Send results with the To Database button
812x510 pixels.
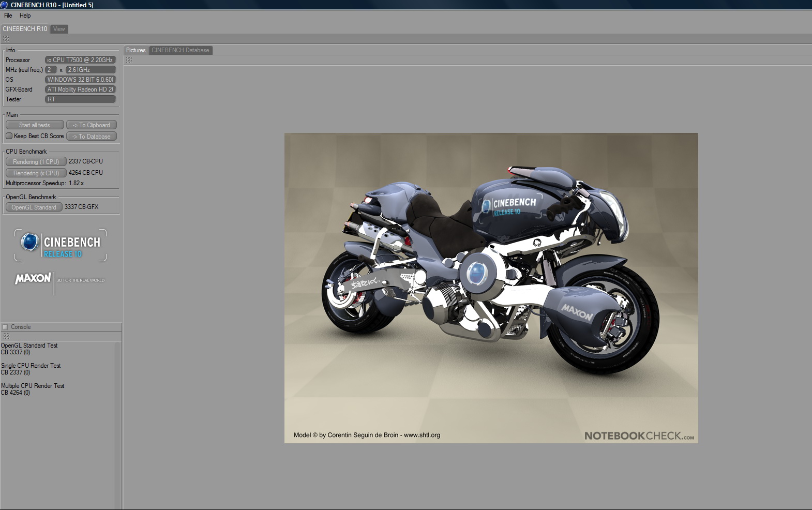pos(92,137)
